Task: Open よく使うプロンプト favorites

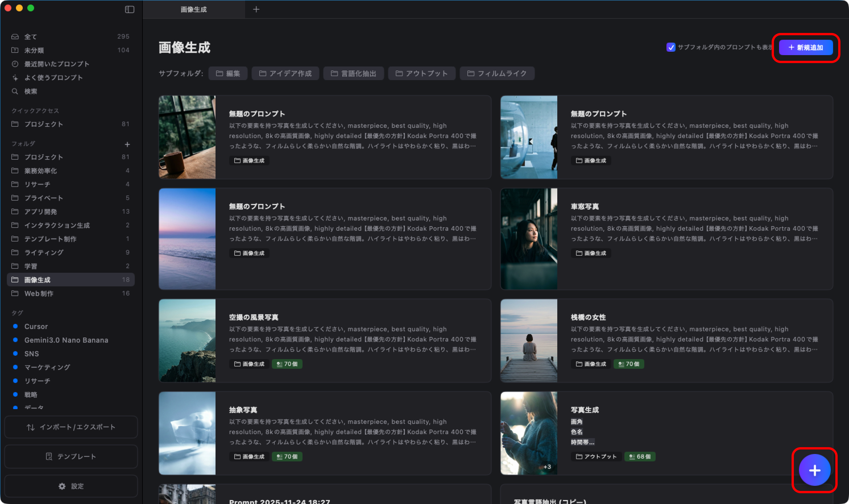Action: [71, 78]
